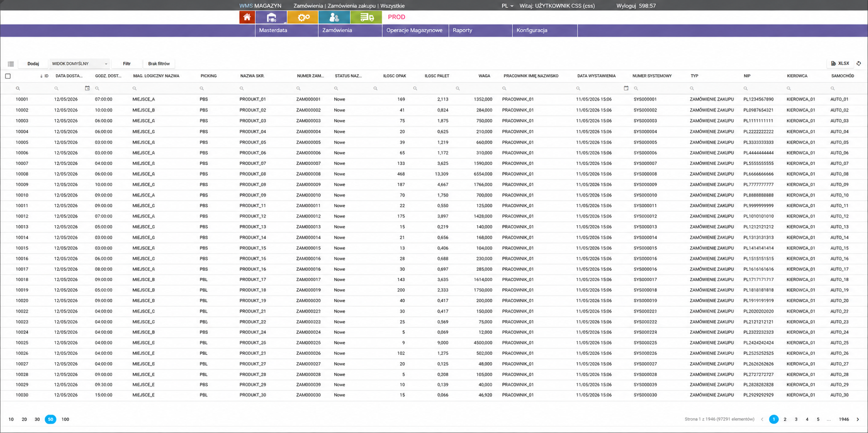Select page size 10 option

pos(11,419)
